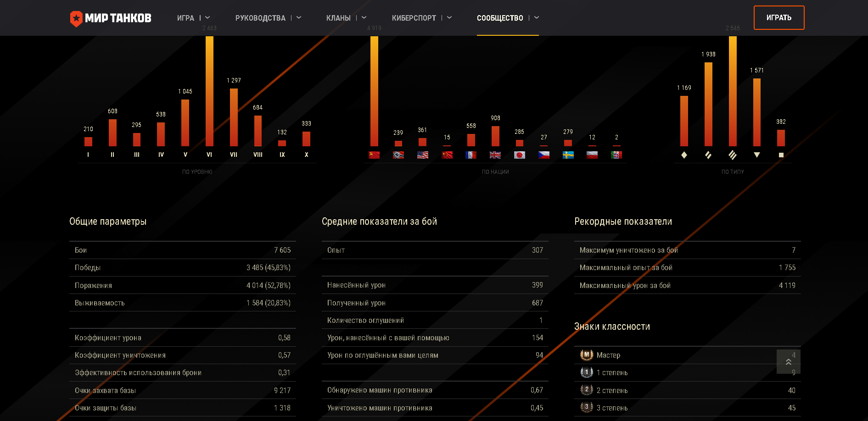Viewport: 868px width, 421px height.
Task: Click the Коэффициент уничтожения row
Action: 183,355
